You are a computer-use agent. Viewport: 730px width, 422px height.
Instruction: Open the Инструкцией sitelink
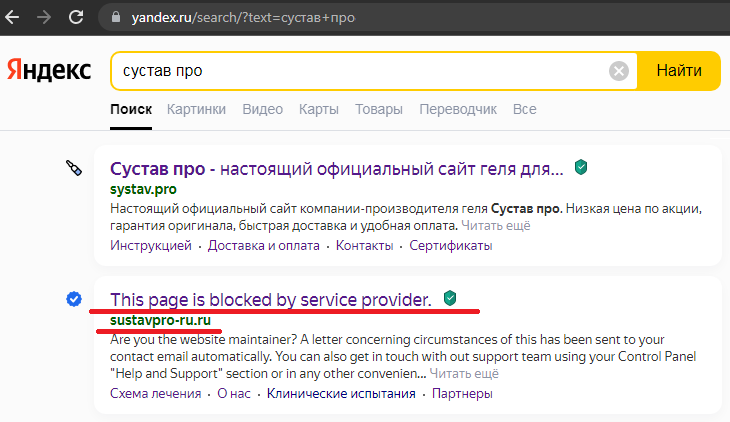[151, 245]
